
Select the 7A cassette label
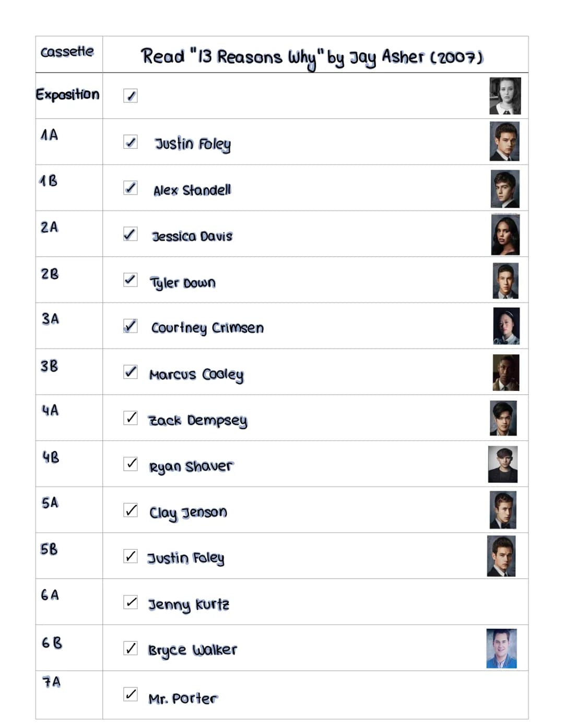[x=52, y=682]
